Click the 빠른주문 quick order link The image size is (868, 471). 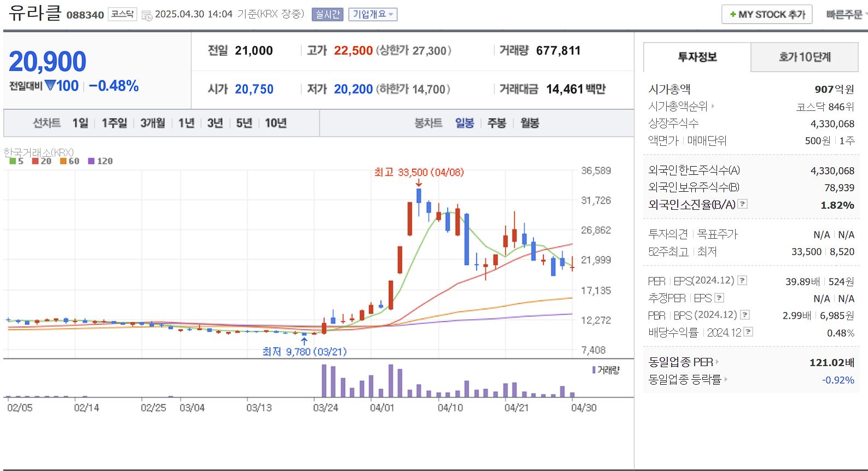coord(844,15)
